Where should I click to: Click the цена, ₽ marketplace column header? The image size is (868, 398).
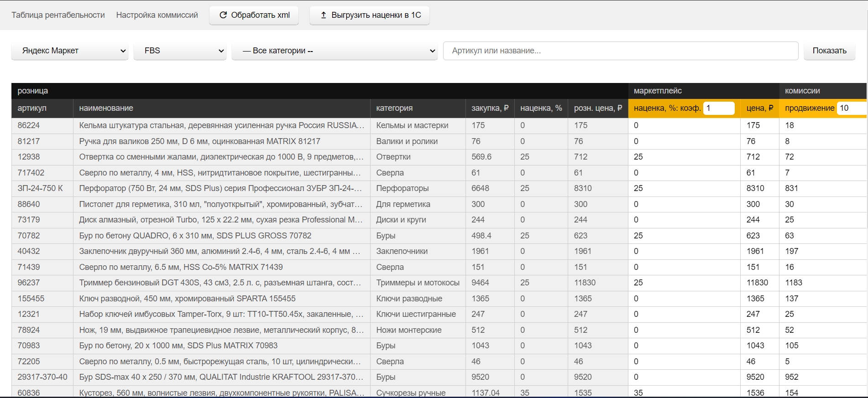pyautogui.click(x=759, y=108)
